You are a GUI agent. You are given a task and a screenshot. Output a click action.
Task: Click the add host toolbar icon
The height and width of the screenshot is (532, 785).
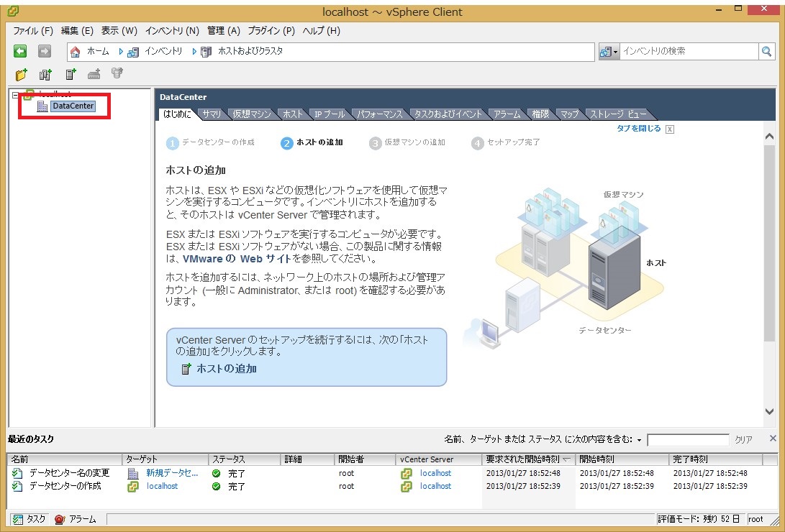click(71, 75)
